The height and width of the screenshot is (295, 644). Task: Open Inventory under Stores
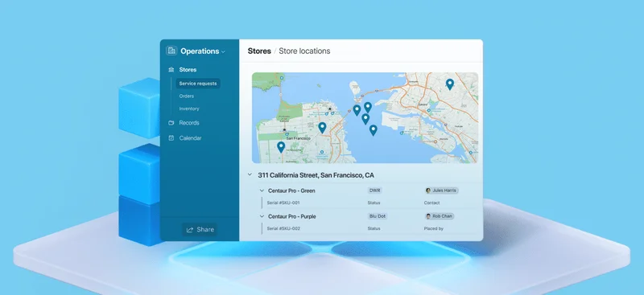(x=189, y=109)
